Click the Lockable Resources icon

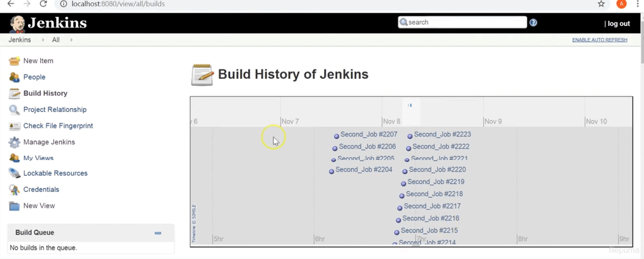(x=14, y=173)
